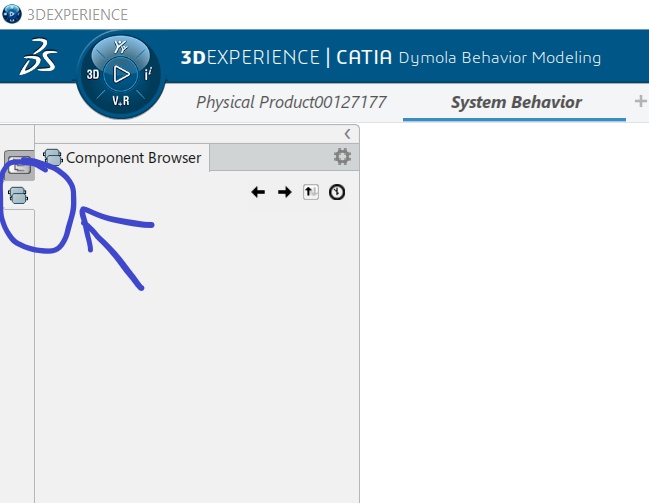The width and height of the screenshot is (649, 503).
Task: Add a new tab with plus button
Action: point(640,101)
